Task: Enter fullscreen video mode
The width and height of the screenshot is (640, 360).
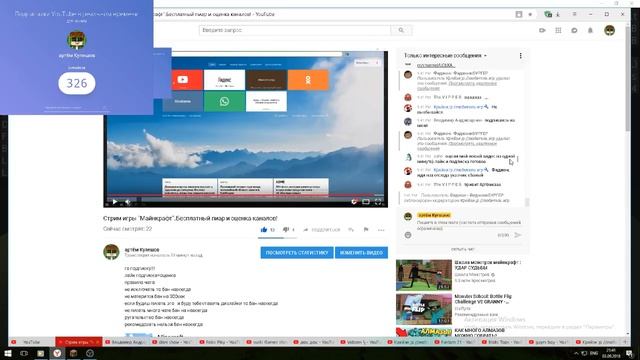Action: [x=378, y=202]
